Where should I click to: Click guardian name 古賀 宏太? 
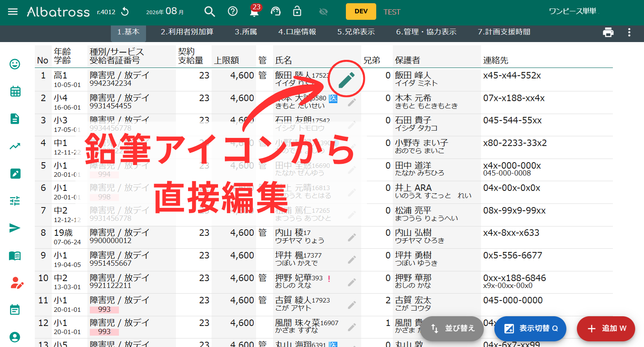click(413, 300)
